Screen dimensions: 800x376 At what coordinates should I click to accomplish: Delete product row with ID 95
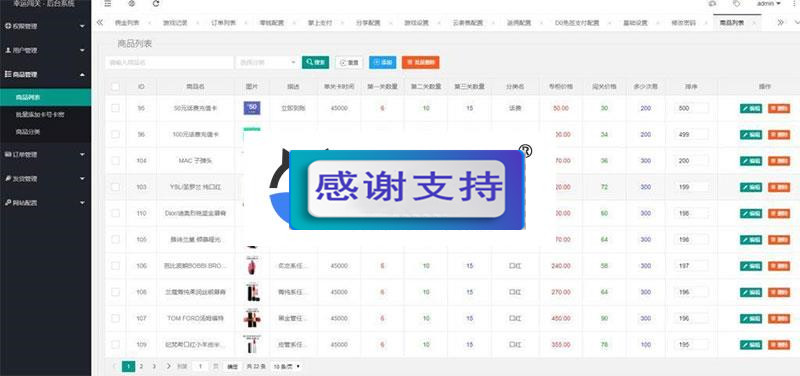pos(779,108)
